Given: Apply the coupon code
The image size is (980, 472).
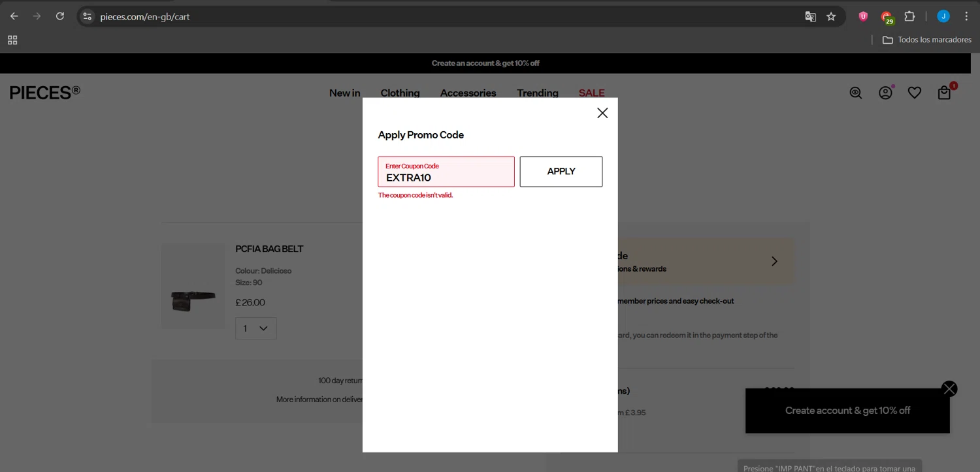Looking at the screenshot, I should click(561, 172).
